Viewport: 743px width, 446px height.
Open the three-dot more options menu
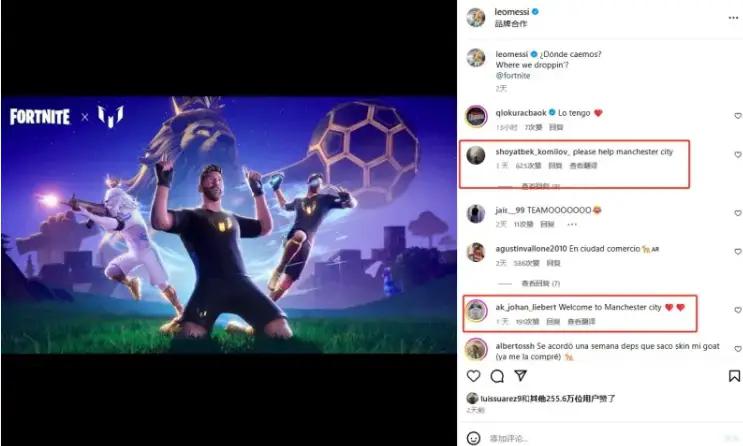[x=733, y=18]
